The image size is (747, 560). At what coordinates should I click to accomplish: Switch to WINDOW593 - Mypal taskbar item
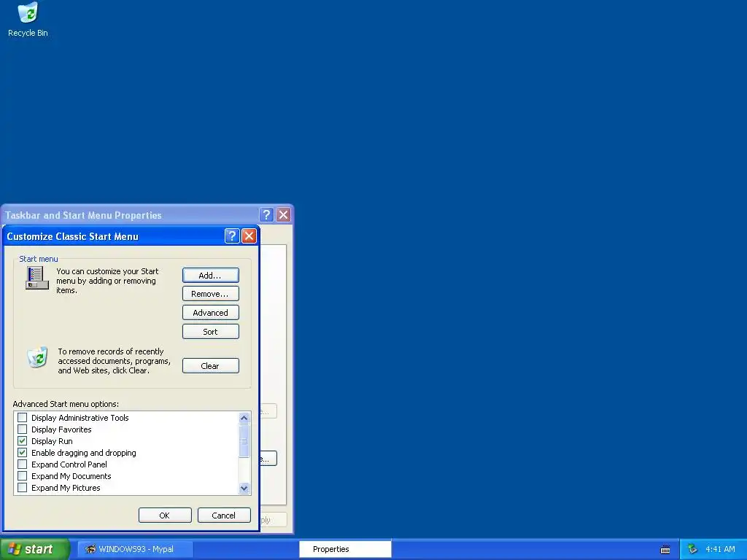pos(135,549)
